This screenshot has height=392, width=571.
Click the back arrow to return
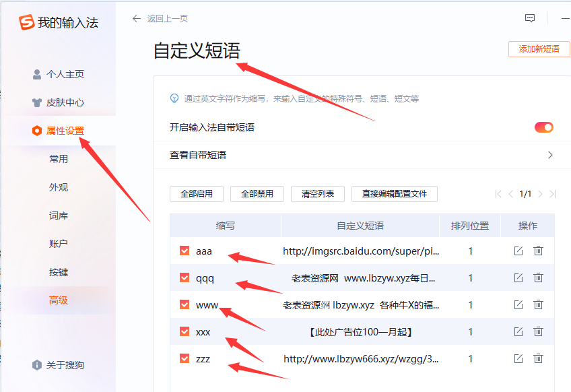(x=137, y=18)
